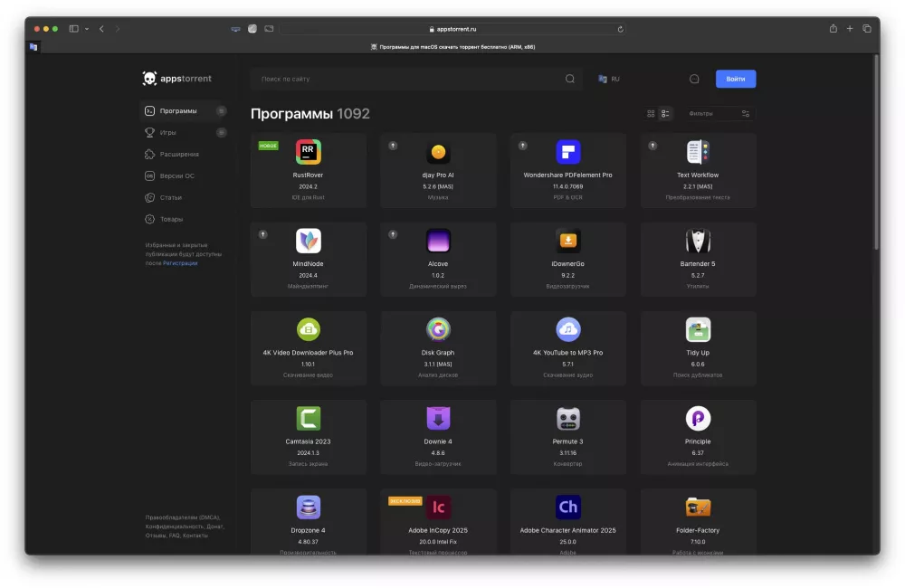Select the Camtasia 2023 green icon

[308, 417]
